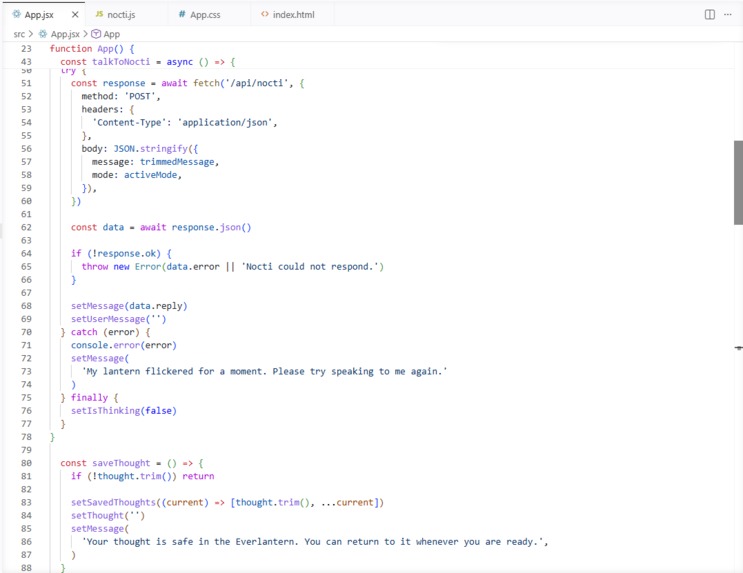This screenshot has width=743, height=573.
Task: Click the App.jsx breadcrumb item
Action: point(65,34)
